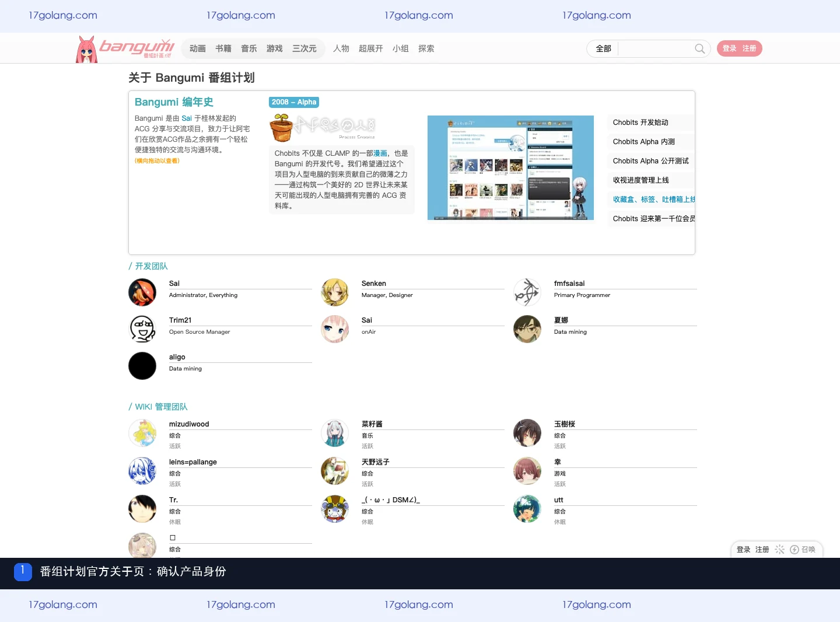Select 音乐 in the navigation bar
Viewport: 840px width, 622px height.
(x=249, y=48)
